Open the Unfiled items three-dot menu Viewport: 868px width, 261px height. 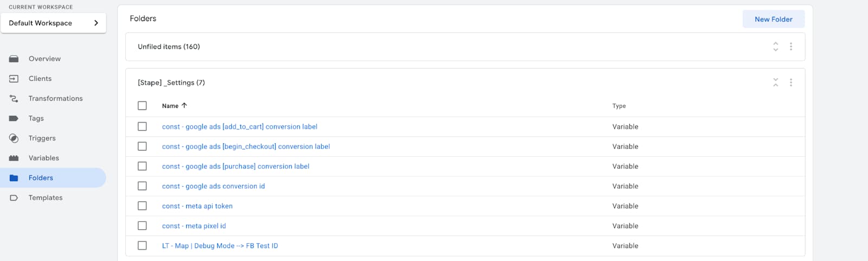pos(791,47)
